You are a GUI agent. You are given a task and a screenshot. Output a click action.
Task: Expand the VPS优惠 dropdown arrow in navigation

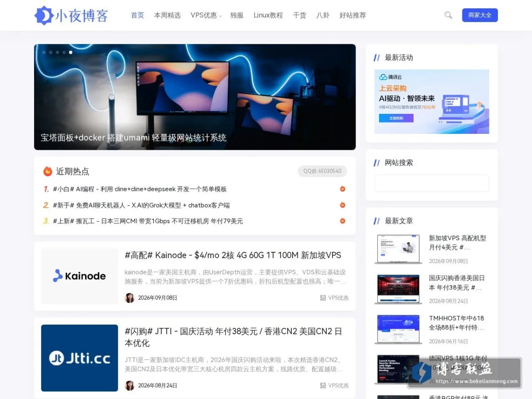click(220, 16)
